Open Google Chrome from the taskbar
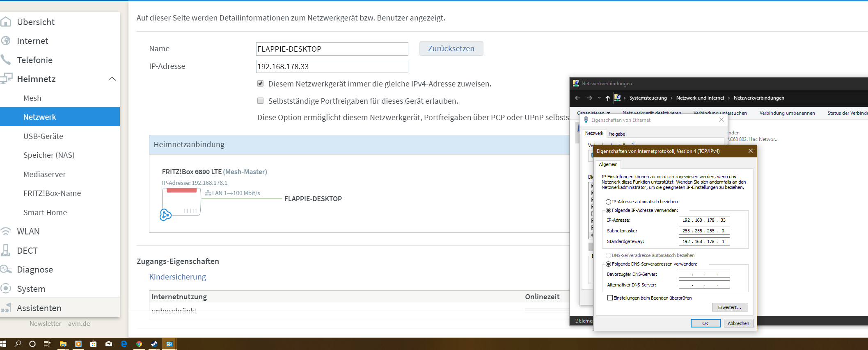Viewport: 868px width, 350px height. 139,344
